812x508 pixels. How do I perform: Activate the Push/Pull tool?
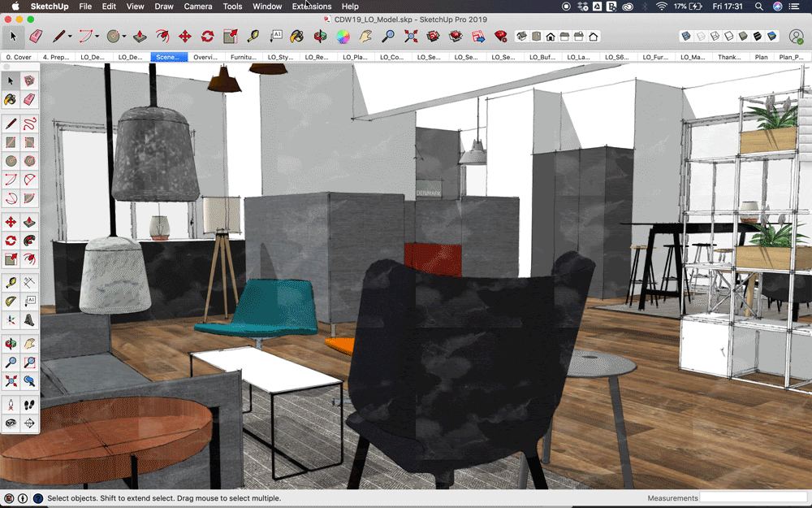(x=139, y=37)
